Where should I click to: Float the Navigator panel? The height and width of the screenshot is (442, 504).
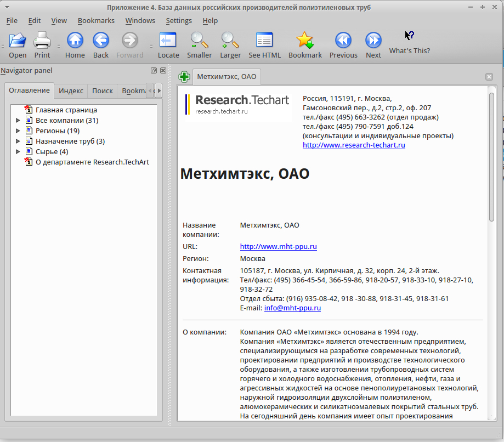[154, 70]
